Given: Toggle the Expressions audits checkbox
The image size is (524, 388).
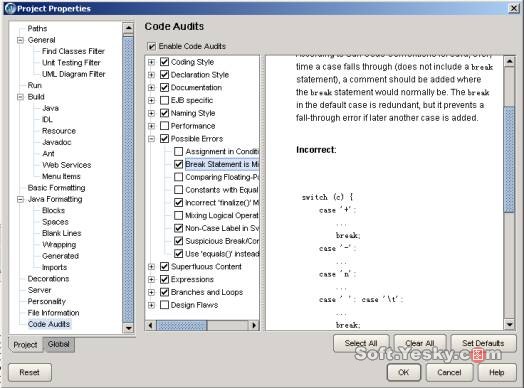Looking at the screenshot, I should [x=164, y=279].
